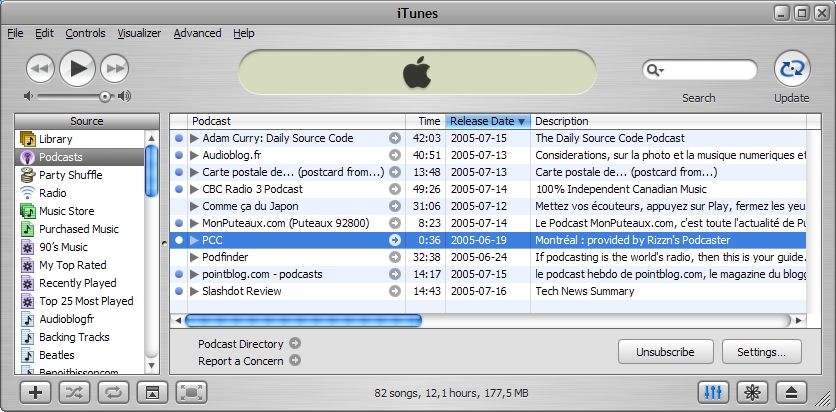Open the File menu
The width and height of the screenshot is (836, 412).
click(15, 33)
